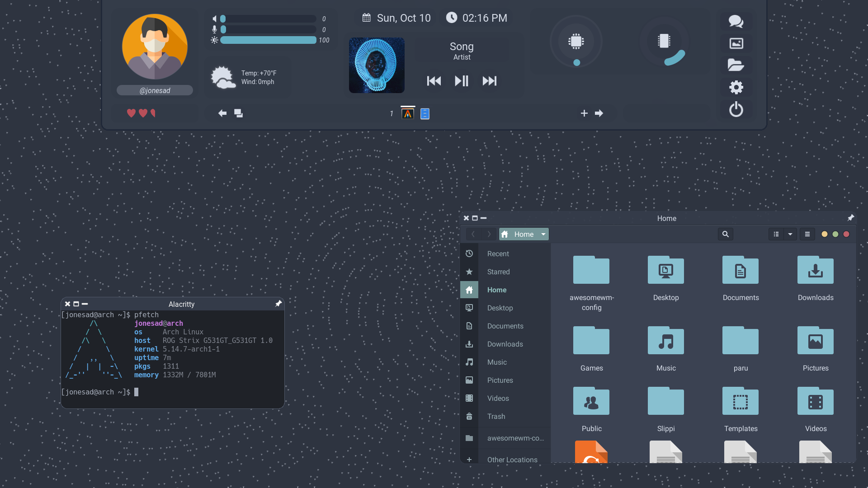Click the picture icon in dashboard sidebar

click(736, 43)
